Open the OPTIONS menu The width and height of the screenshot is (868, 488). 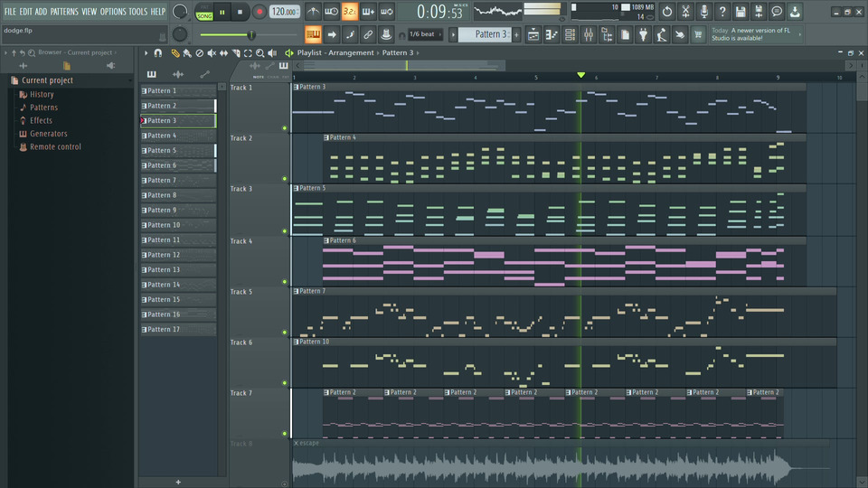pyautogui.click(x=113, y=12)
